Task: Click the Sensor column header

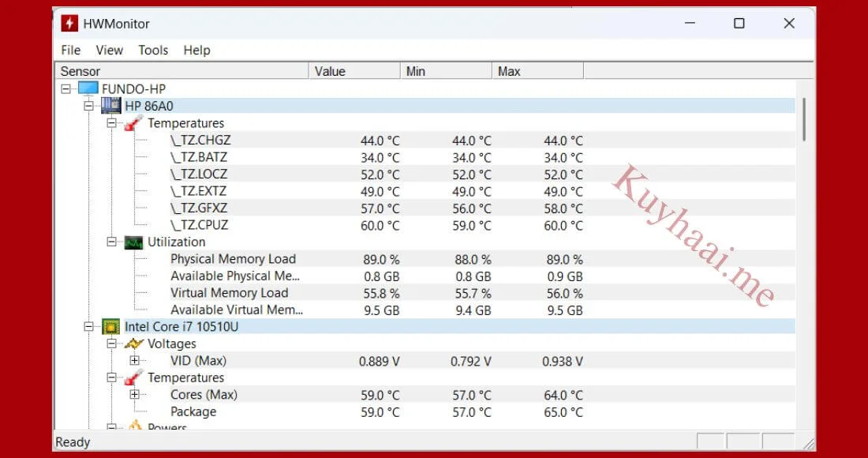Action: [x=182, y=71]
